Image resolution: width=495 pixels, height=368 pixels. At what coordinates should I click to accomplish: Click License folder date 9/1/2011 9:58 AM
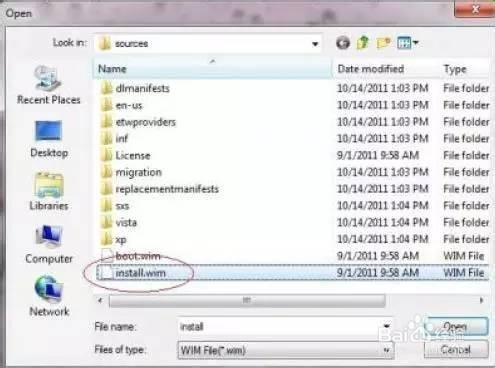click(378, 155)
